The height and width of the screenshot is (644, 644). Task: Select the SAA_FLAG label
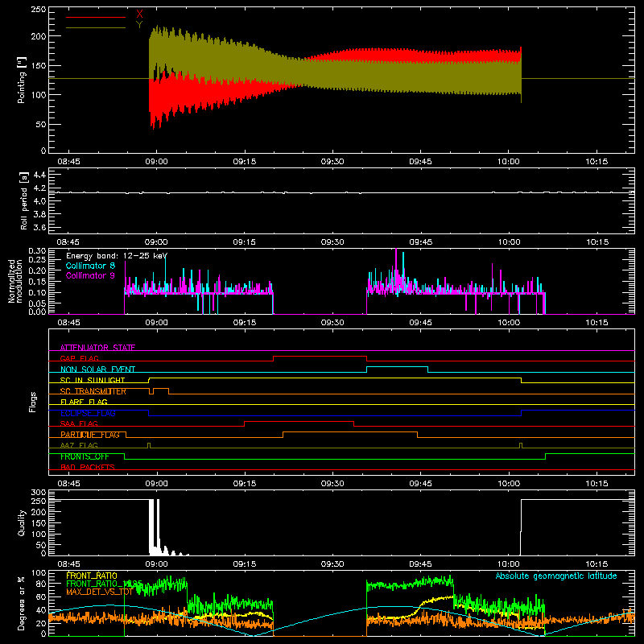tap(79, 423)
